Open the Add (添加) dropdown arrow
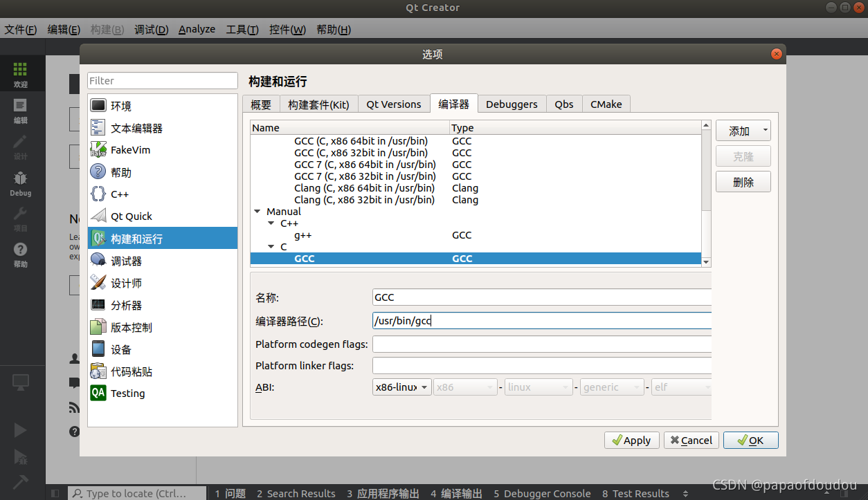This screenshot has width=868, height=500. pos(765,131)
